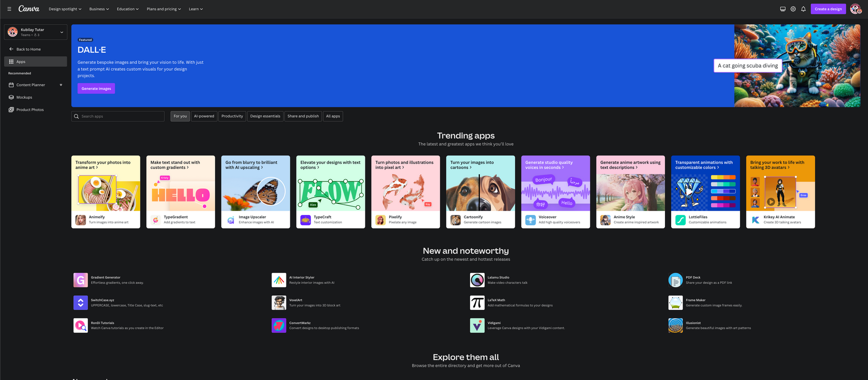Open Gradient Generator app icon
This screenshot has width=868, height=380.
pos(80,280)
